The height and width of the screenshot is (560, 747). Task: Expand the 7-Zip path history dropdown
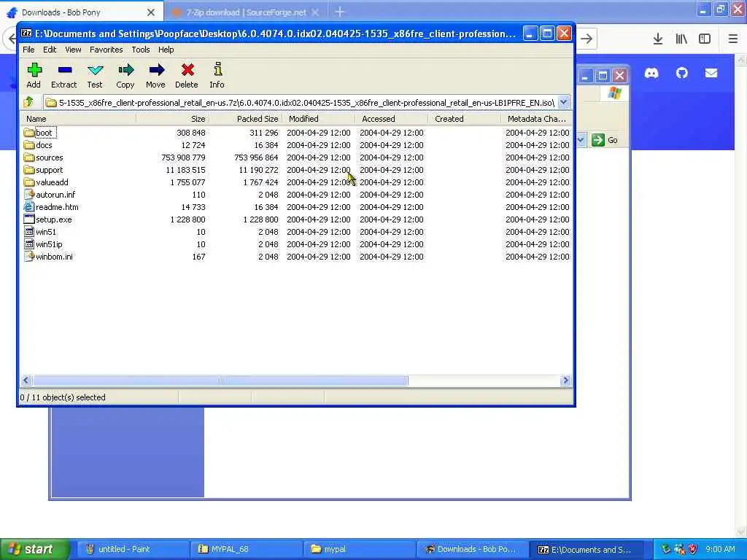(x=564, y=102)
